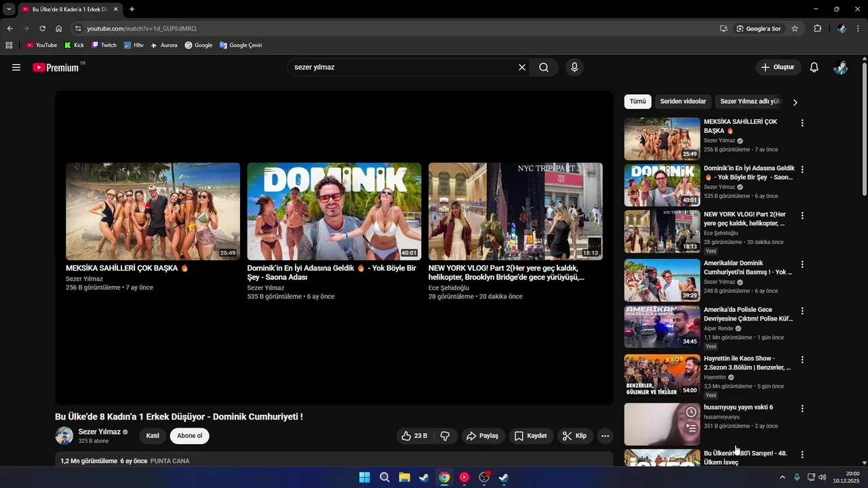Run search with magnifier button

pos(544,67)
